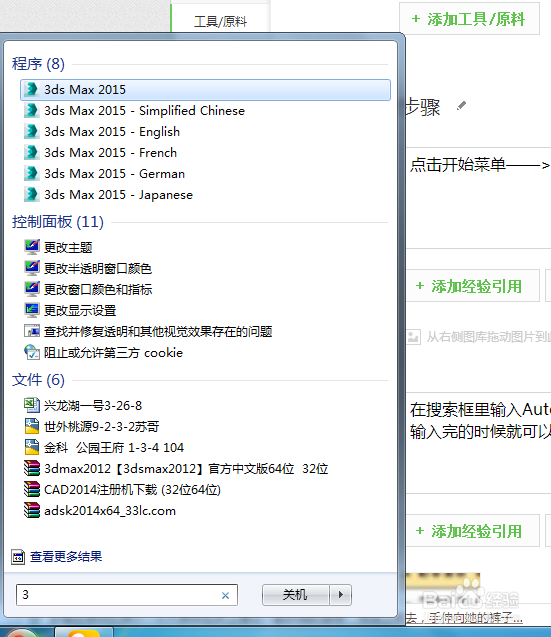Click icon beside 3ds Max 2015 - German
This screenshot has width=551, height=637.
[31, 174]
